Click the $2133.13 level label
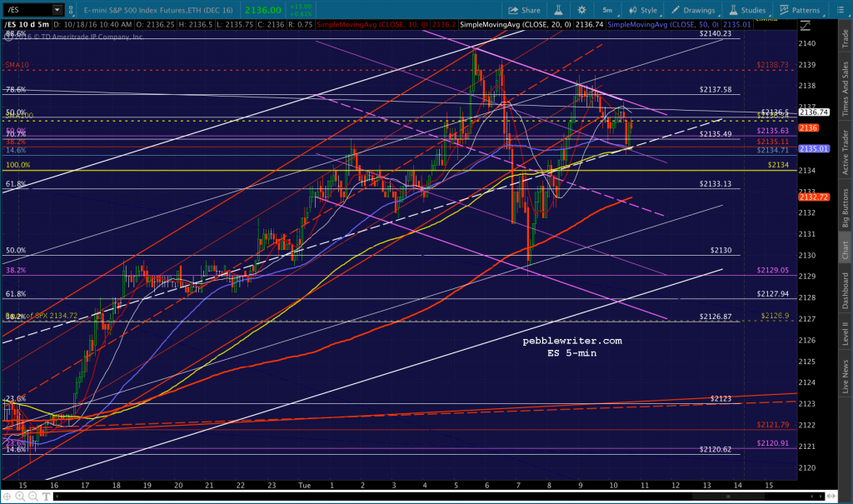This screenshot has height=504, width=853. (x=716, y=184)
